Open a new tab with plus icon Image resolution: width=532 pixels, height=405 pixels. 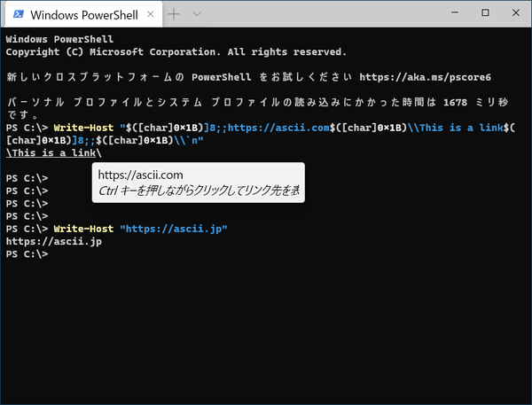175,14
